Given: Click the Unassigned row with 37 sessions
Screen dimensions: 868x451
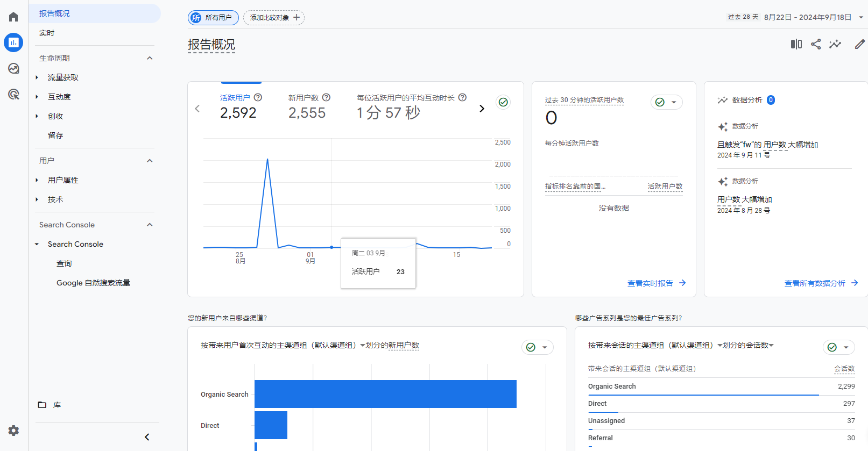Looking at the screenshot, I should pyautogui.click(x=721, y=421).
